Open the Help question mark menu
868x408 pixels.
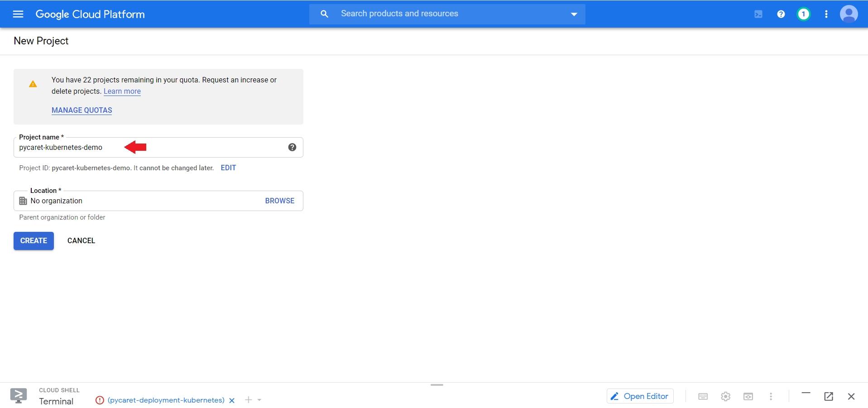pyautogui.click(x=781, y=14)
